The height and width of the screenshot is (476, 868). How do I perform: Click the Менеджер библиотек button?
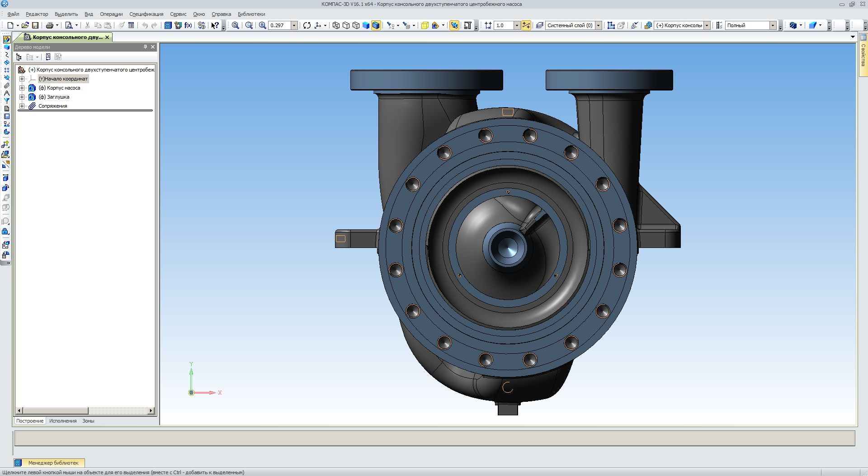[x=53, y=463]
